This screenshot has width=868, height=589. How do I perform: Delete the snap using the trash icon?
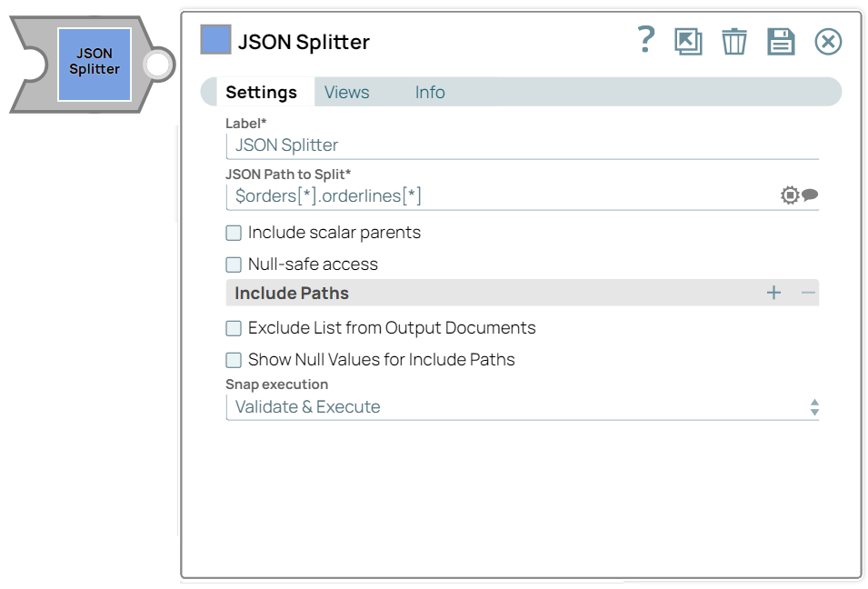click(734, 41)
